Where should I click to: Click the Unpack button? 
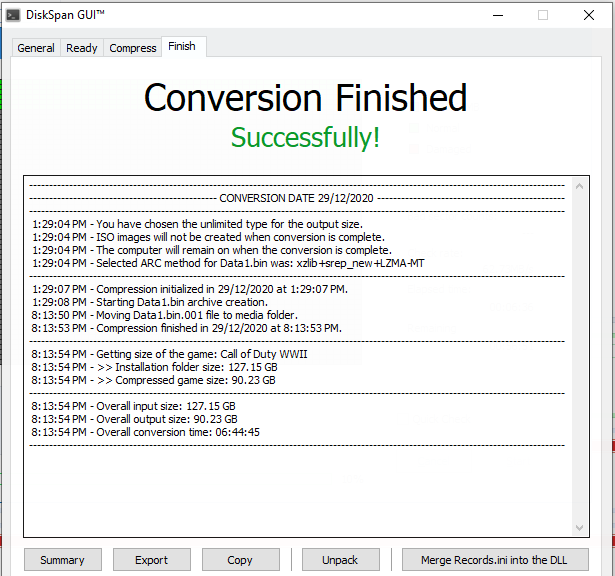[340, 560]
